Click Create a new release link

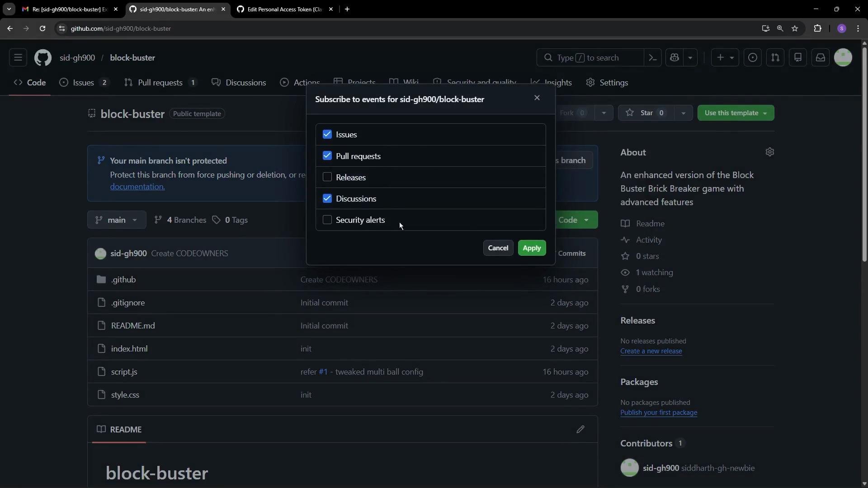[x=651, y=351]
